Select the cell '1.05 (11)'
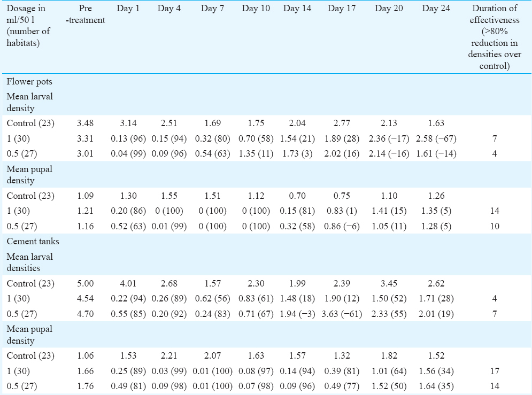This screenshot has width=532, height=395. [x=389, y=226]
